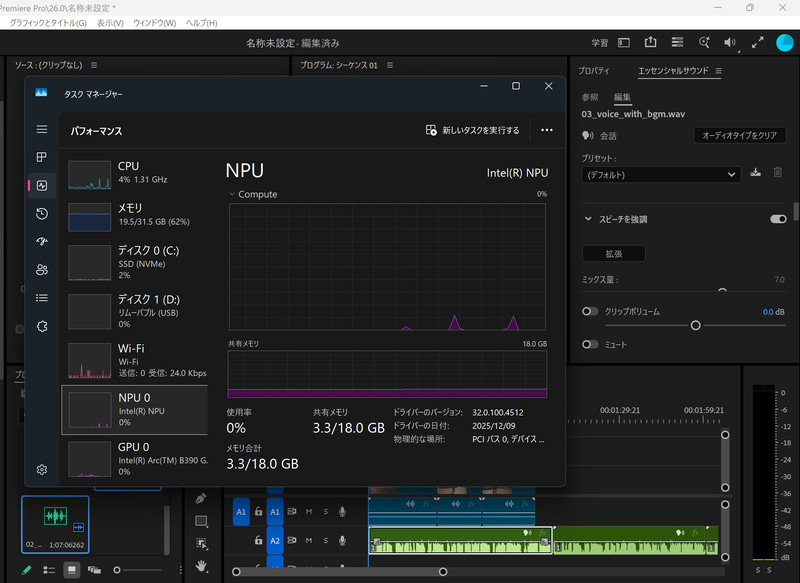Open ソース panel menu icon
800x583 pixels.
[x=94, y=65]
